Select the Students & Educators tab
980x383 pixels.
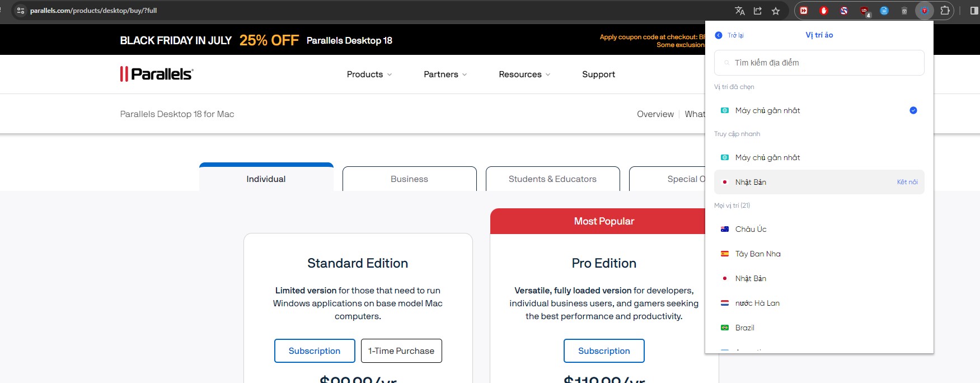[552, 179]
